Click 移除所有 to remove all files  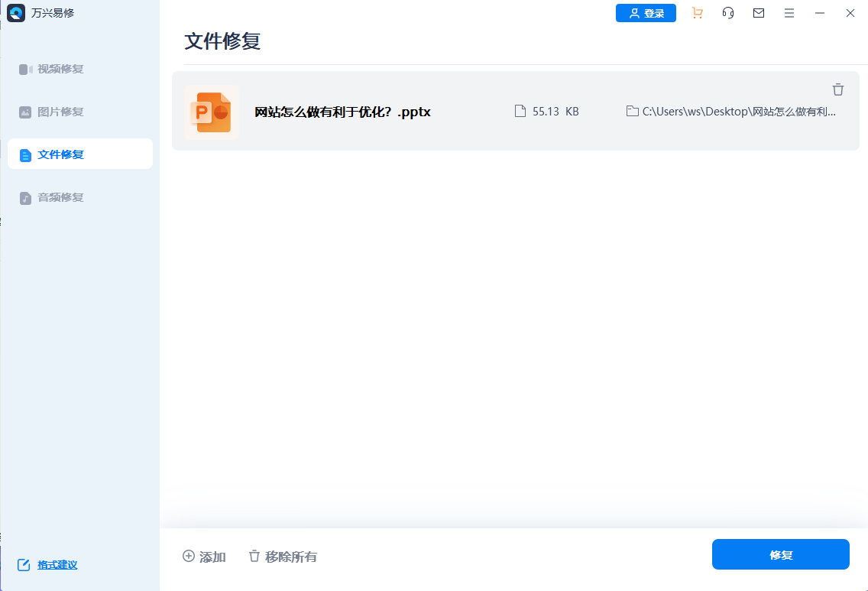[x=282, y=557]
